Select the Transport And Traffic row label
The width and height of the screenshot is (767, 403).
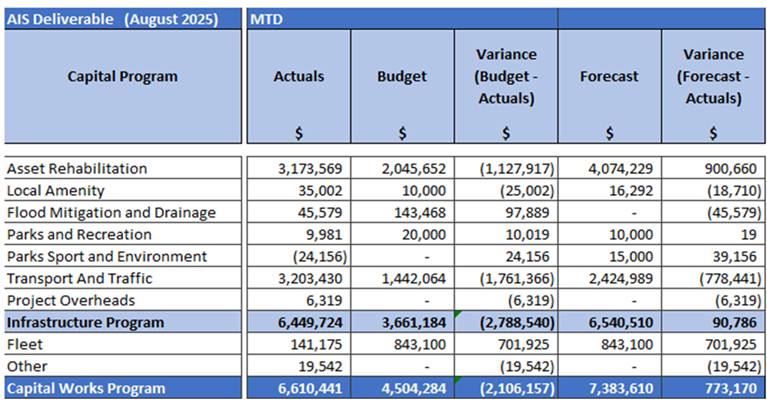(123, 278)
